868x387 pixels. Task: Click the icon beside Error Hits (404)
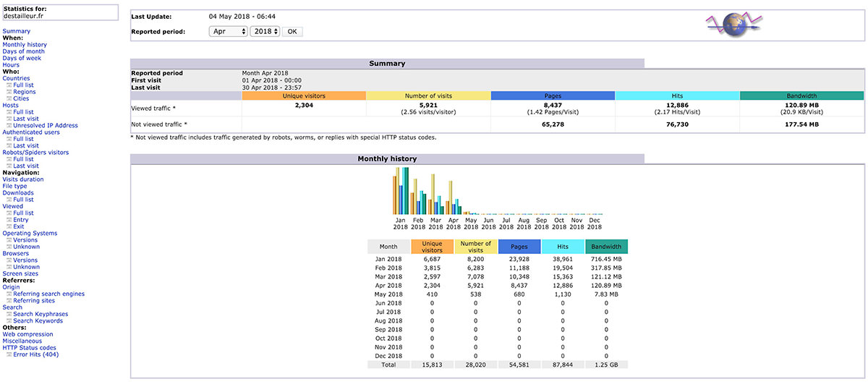pyautogui.click(x=9, y=355)
